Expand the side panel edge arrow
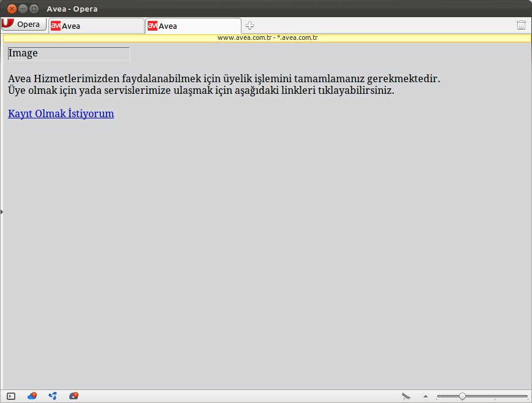The image size is (532, 403). click(2, 212)
